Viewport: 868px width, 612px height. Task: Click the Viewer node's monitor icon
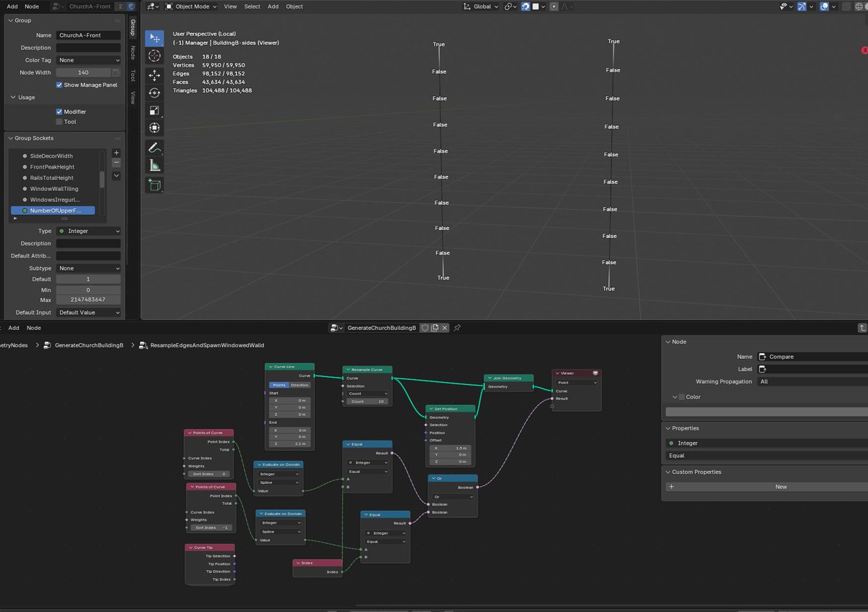tap(595, 373)
